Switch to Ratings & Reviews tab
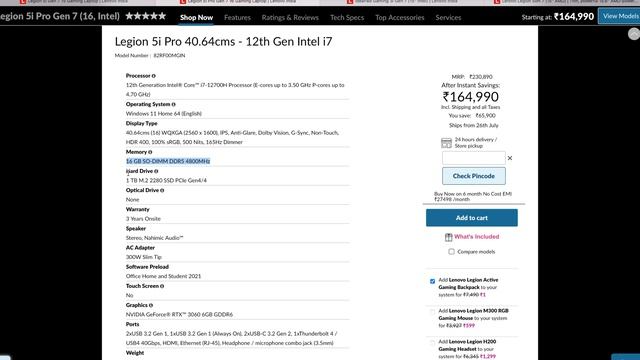 click(290, 18)
